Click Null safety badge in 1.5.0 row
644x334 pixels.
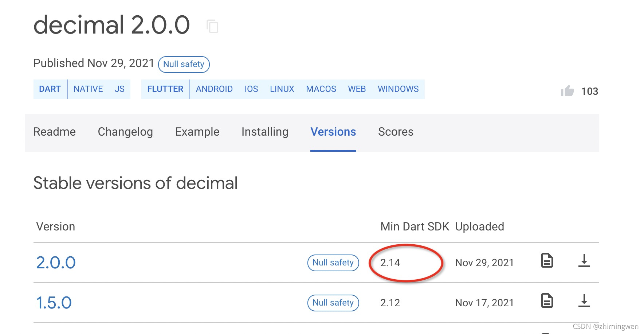[x=333, y=303]
